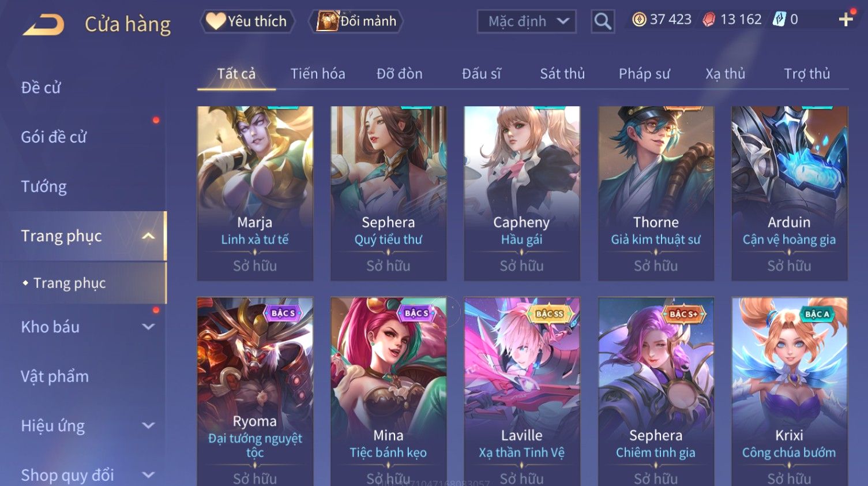
Task: Open Tướng in the sidebar
Action: tap(44, 186)
